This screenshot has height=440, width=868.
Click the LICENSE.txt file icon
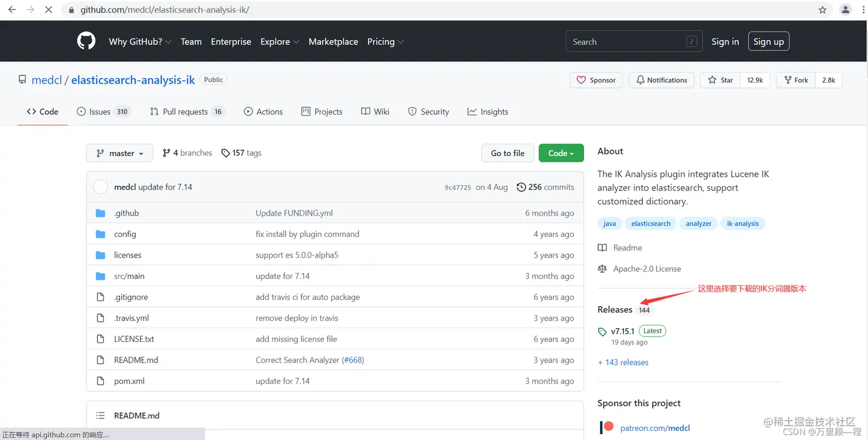coord(100,339)
